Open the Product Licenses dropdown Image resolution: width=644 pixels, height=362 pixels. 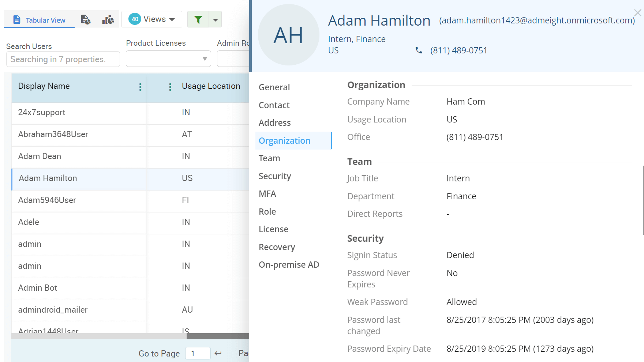[x=168, y=59]
